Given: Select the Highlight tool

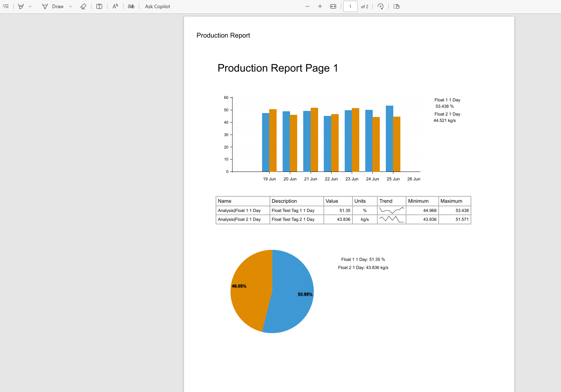Looking at the screenshot, I should point(21,6).
